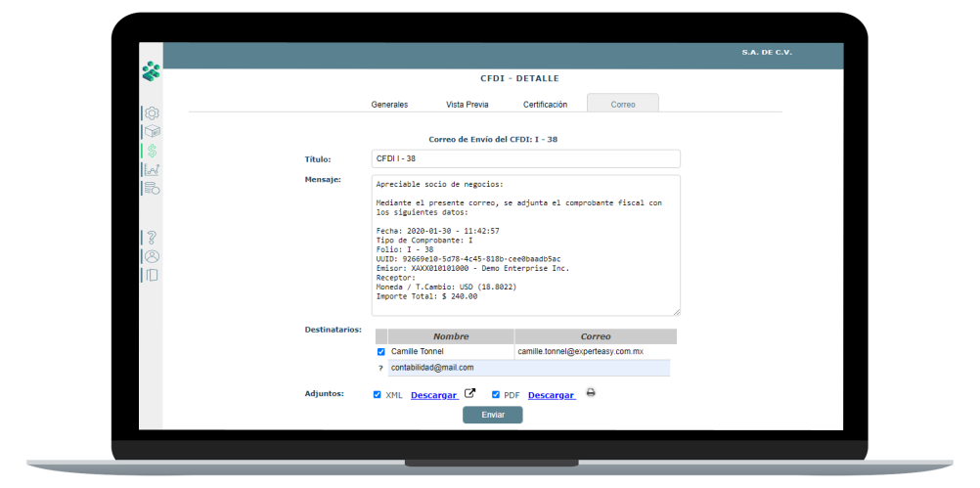
Task: Select the dollar sign billing icon
Action: [152, 151]
